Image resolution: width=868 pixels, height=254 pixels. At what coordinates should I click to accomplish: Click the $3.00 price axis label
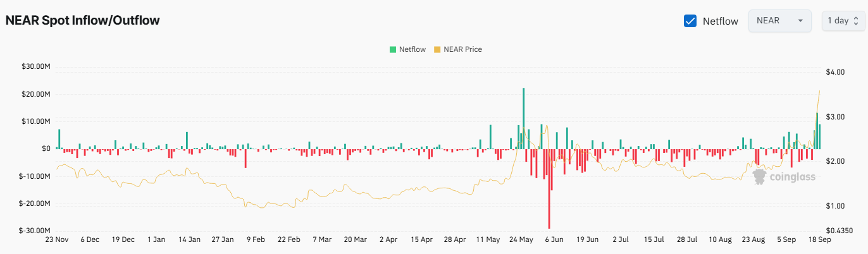point(836,117)
